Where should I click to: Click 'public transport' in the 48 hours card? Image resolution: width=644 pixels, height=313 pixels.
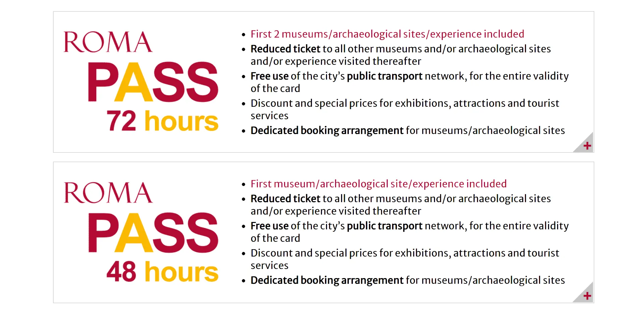384,226
